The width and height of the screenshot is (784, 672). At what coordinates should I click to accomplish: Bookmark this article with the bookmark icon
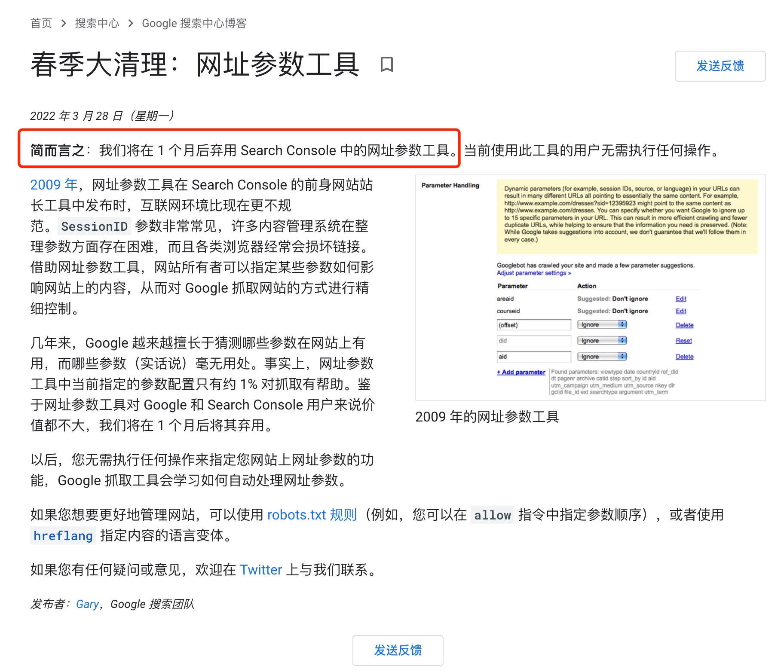(386, 65)
